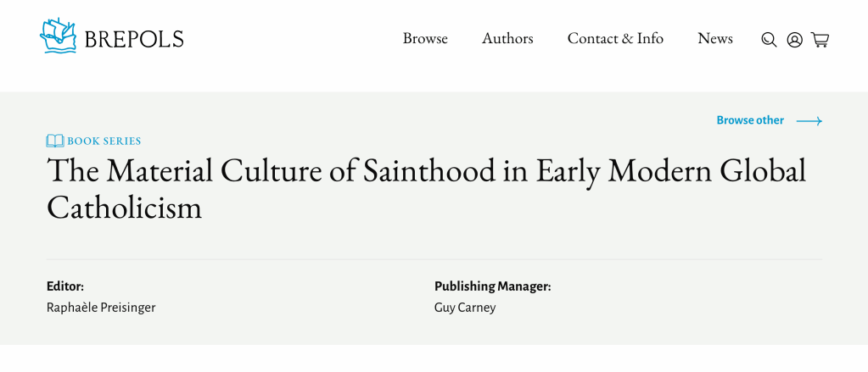Screen dimensions: 868x372
Task: Click the user account icon
Action: pos(794,40)
